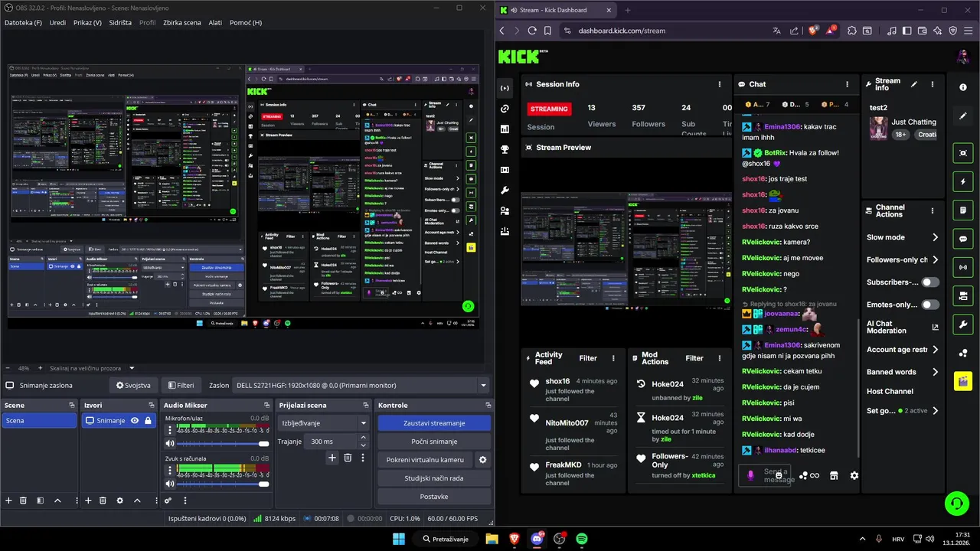Expand Set goals chevron
980x551 pixels.
click(x=935, y=411)
